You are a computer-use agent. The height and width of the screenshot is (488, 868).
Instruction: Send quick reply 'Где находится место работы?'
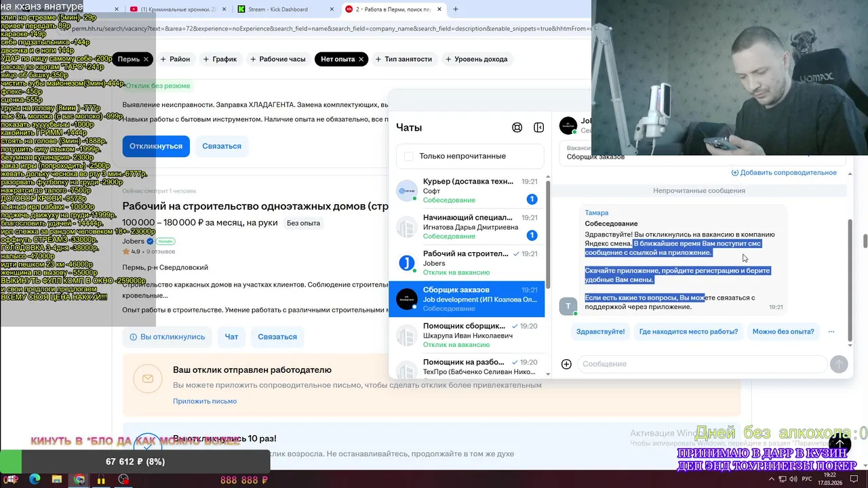point(688,331)
